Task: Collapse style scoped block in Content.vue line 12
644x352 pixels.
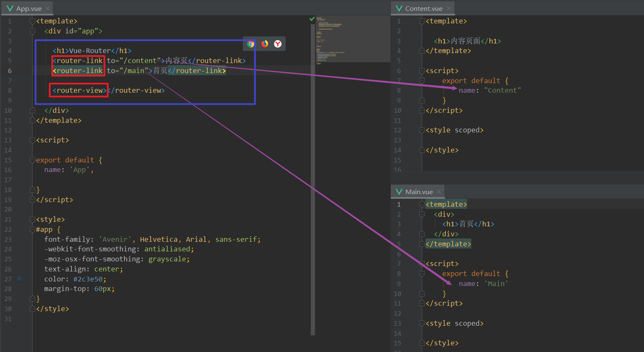Action: pyautogui.click(x=422, y=130)
